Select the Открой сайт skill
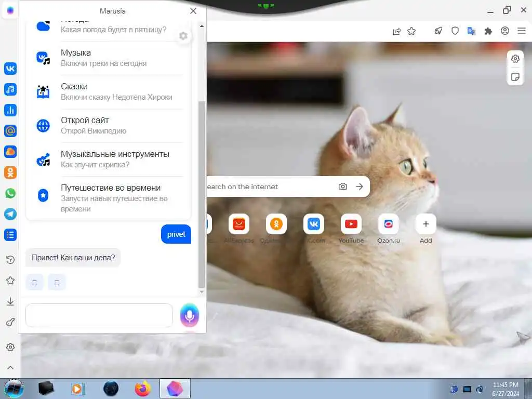Screen dimensions: 532x399 pyautogui.click(x=109, y=126)
